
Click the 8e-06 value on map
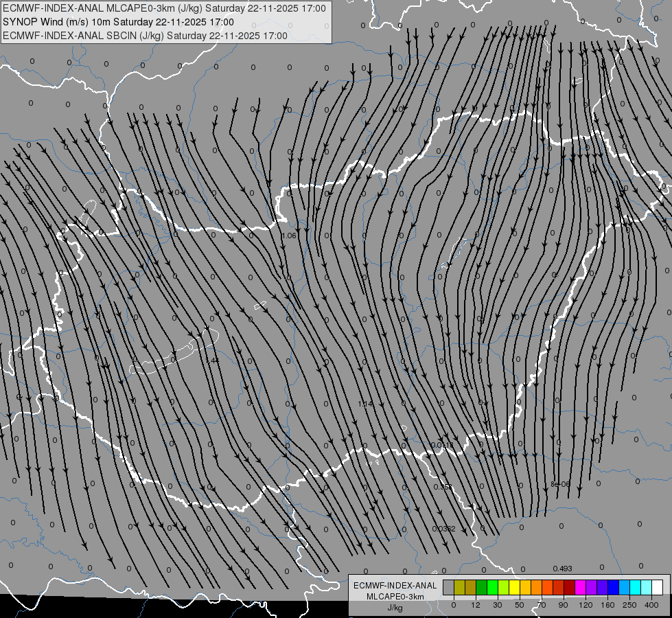tap(560, 484)
